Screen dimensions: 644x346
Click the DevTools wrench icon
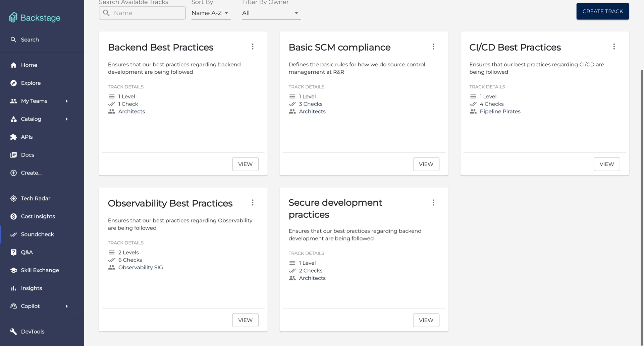pos(13,331)
